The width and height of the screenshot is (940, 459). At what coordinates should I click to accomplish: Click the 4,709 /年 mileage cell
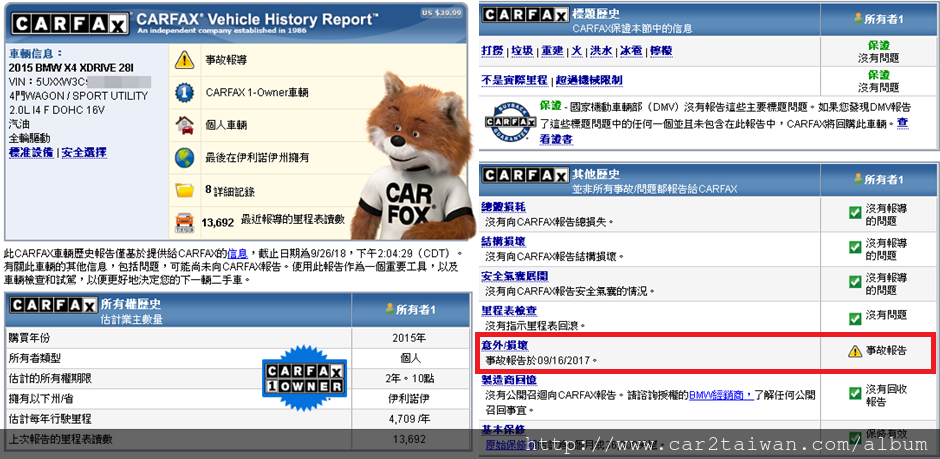tap(411, 419)
